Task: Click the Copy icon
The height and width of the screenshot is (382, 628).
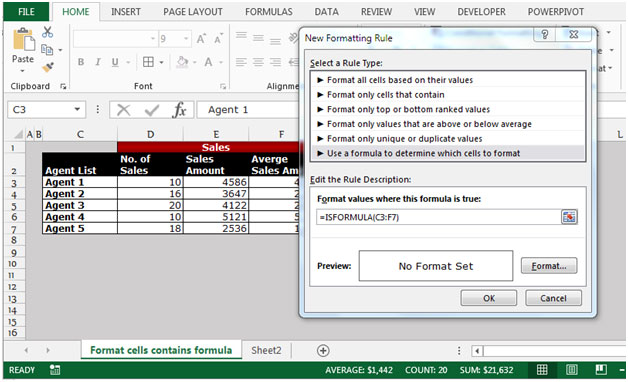Action: point(47,50)
